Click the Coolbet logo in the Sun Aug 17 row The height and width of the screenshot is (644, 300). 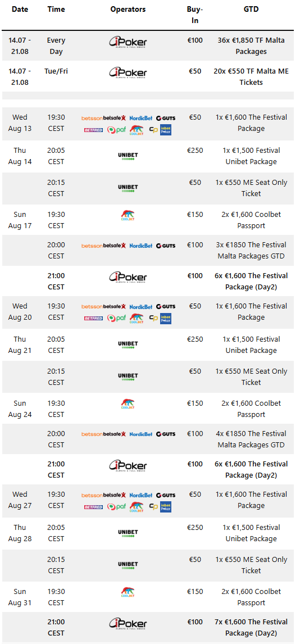pos(128,215)
